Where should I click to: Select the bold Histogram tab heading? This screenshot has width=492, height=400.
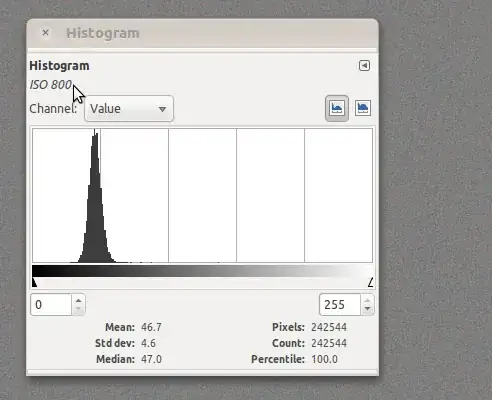click(59, 66)
